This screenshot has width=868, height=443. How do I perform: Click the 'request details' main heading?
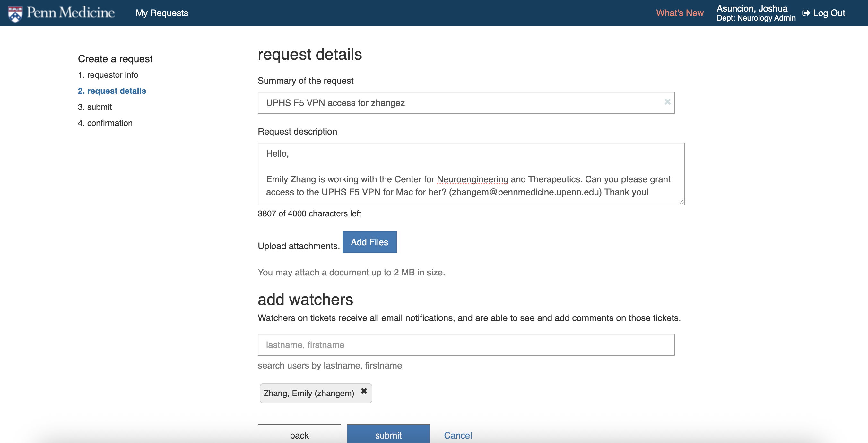310,54
